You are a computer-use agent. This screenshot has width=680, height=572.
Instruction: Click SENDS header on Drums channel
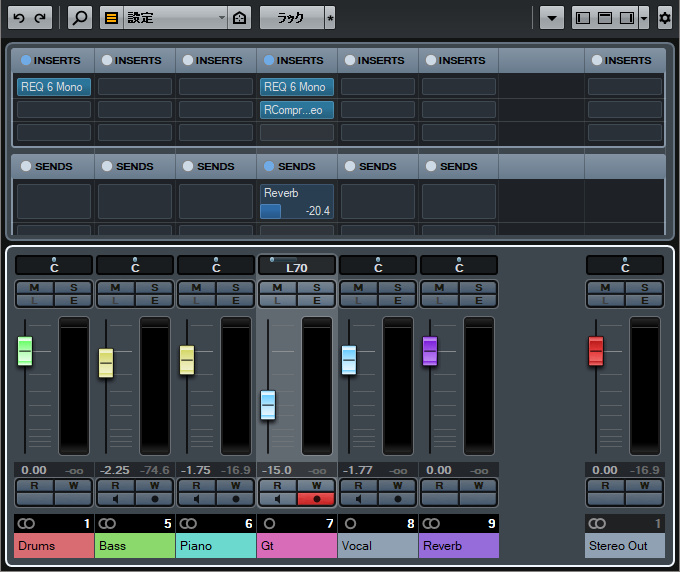tap(53, 167)
